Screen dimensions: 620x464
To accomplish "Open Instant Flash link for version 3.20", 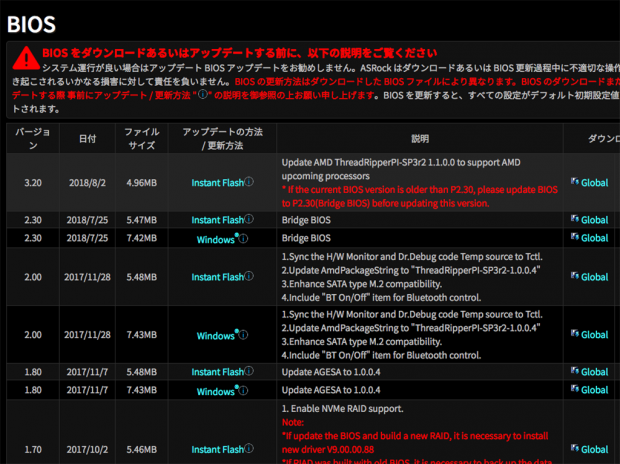I will coord(217,183).
